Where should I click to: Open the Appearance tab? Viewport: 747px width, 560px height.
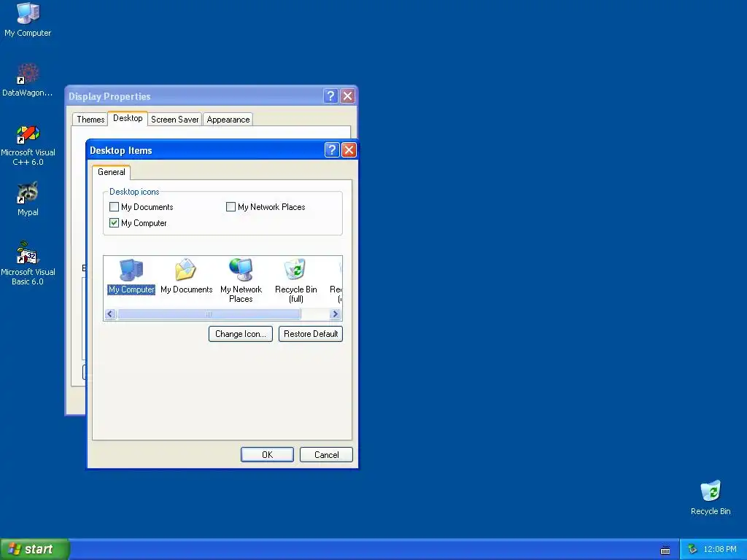tap(228, 120)
